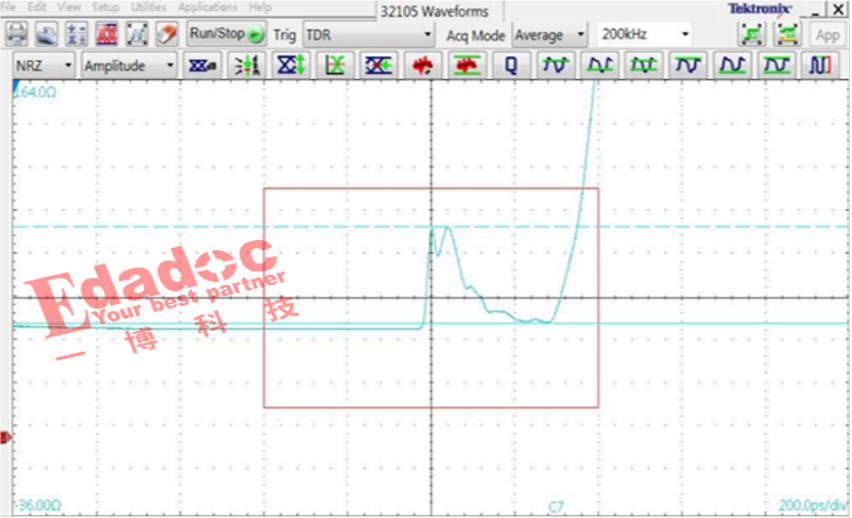Click the last pulse measurement icon

(820, 66)
